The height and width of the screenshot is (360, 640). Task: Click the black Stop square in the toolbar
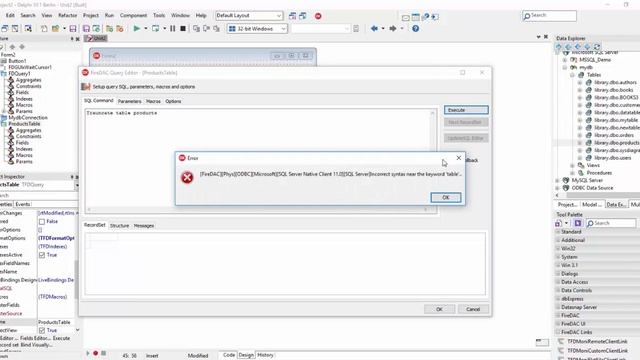pyautogui.click(x=183, y=29)
